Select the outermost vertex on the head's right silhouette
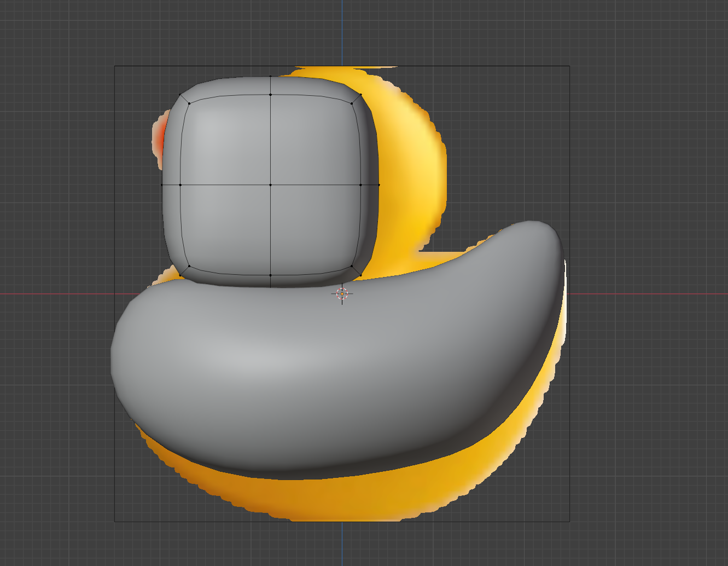 tap(379, 185)
